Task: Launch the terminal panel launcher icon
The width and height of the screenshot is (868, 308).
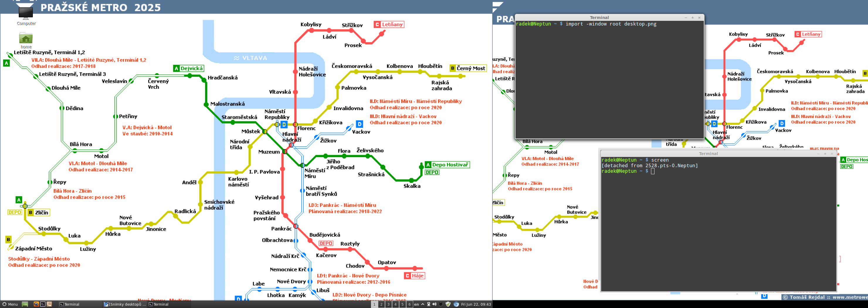Action: click(x=43, y=304)
